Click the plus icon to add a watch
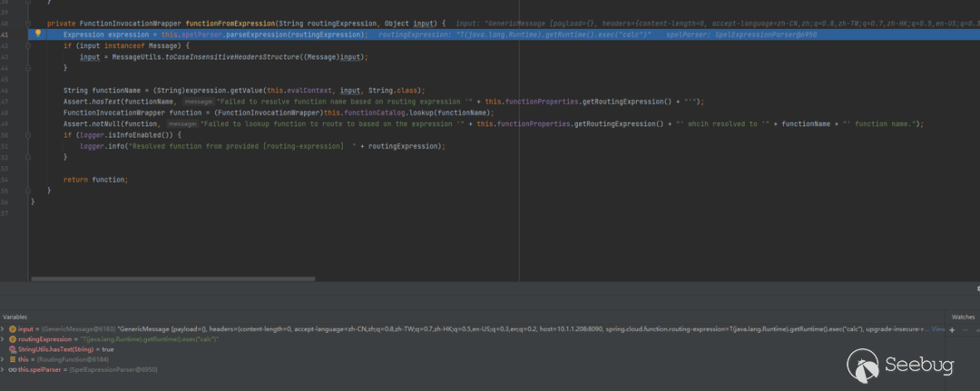The height and width of the screenshot is (391, 980). [951, 329]
